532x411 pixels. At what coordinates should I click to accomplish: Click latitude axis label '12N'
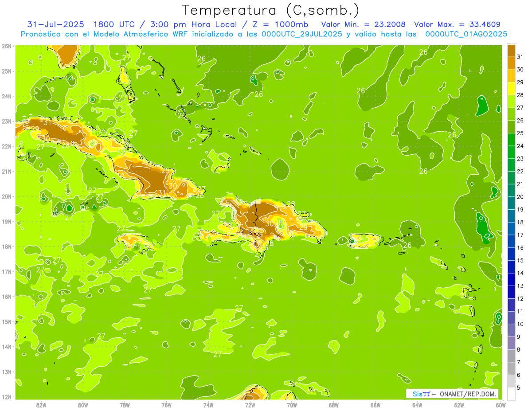(7, 397)
